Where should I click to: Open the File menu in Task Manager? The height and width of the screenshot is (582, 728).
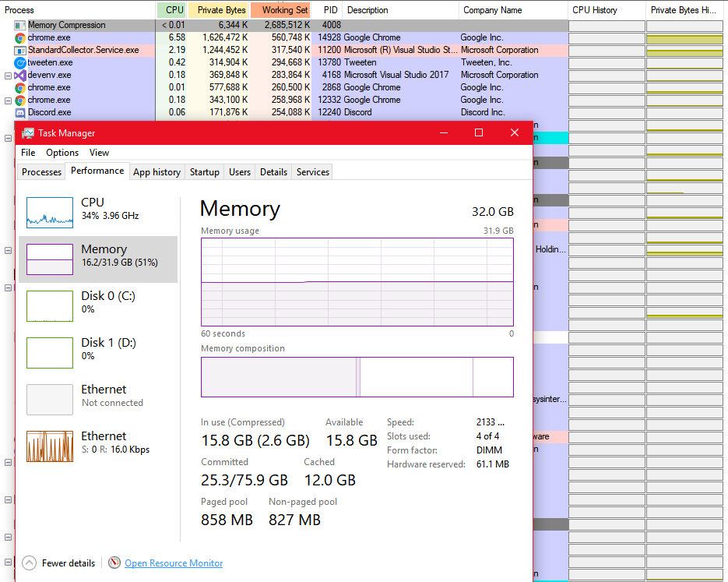(x=28, y=153)
